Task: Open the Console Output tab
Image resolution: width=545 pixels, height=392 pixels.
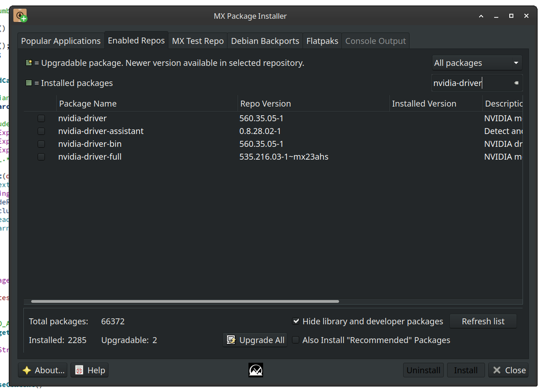Action: pos(375,41)
